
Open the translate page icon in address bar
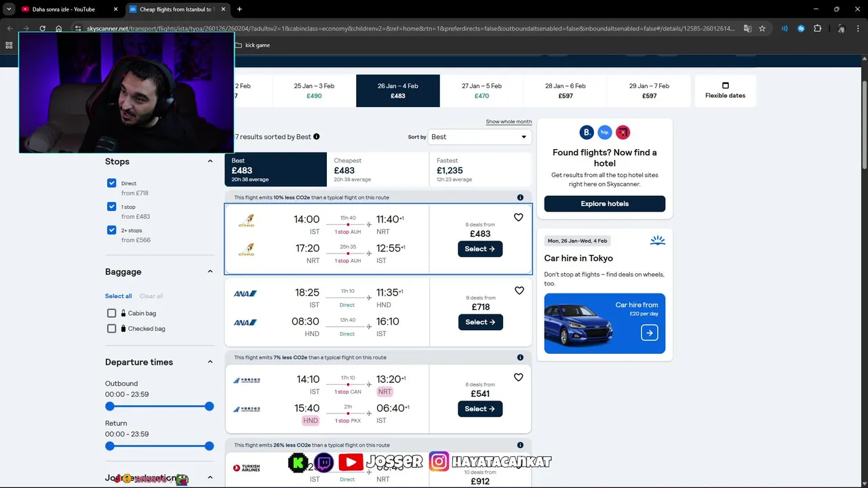[x=747, y=28]
